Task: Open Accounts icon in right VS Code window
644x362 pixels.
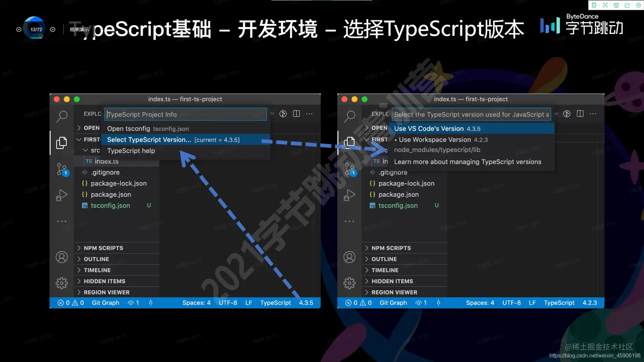Action: coord(349,257)
